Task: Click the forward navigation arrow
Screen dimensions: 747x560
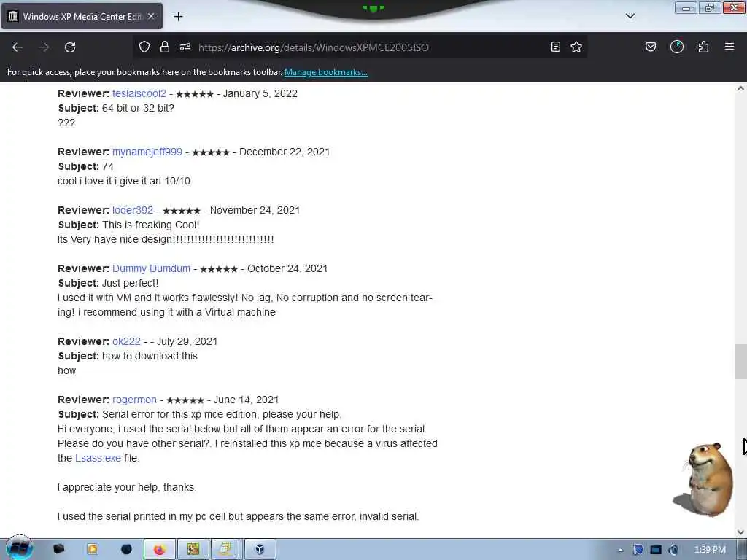Action: tap(44, 47)
